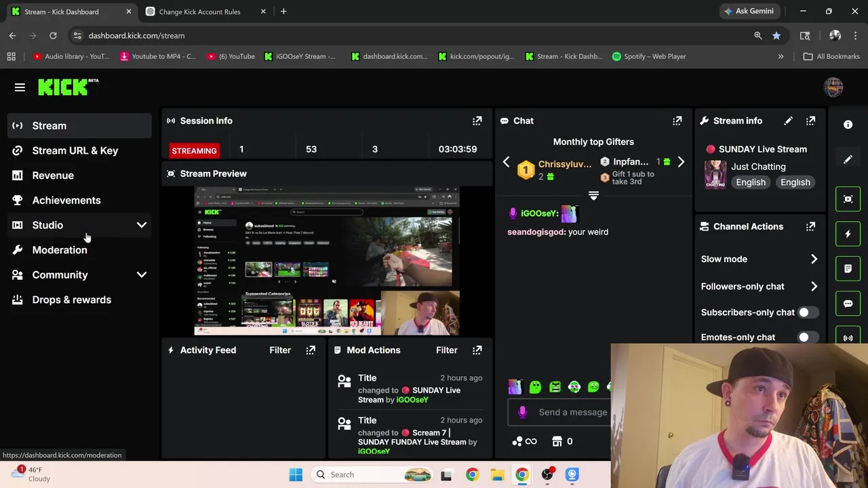
Task: Toggle activity feed lightning widget in sidebar
Action: point(848,234)
